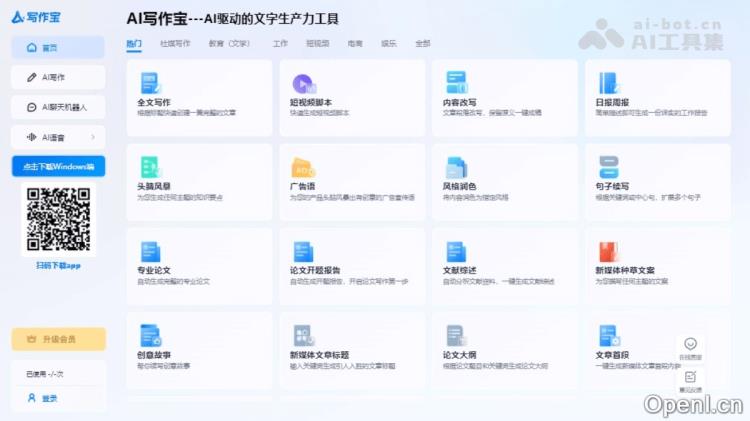Viewport: 750px width, 421px height.
Task: Select the 内容改写 tool icon
Action: [456, 83]
